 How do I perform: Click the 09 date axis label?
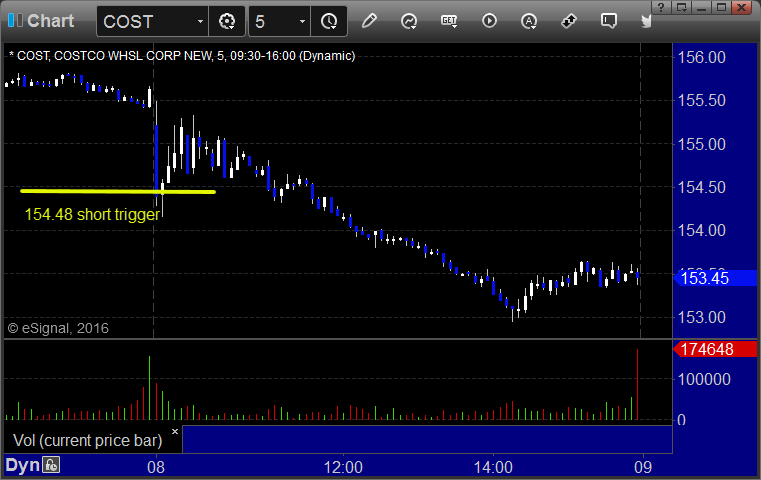(643, 467)
